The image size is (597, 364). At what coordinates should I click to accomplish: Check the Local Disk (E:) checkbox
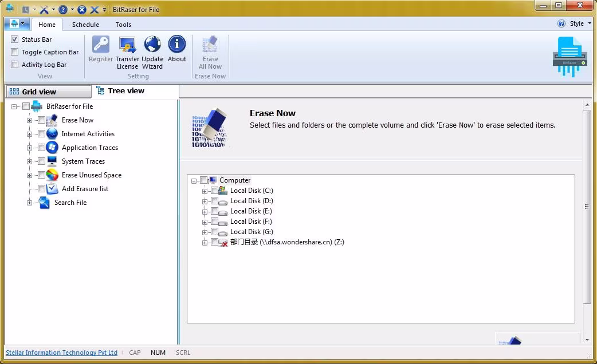pos(214,211)
